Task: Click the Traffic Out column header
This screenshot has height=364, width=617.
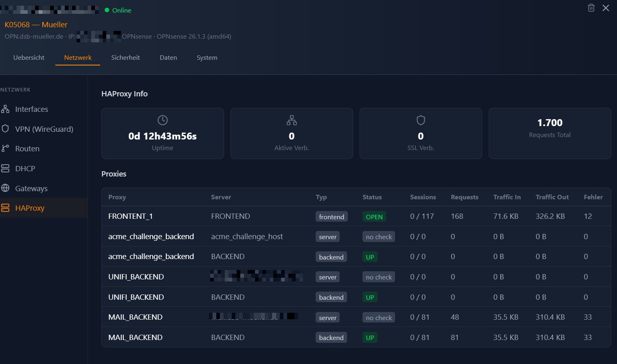Action: coord(552,197)
